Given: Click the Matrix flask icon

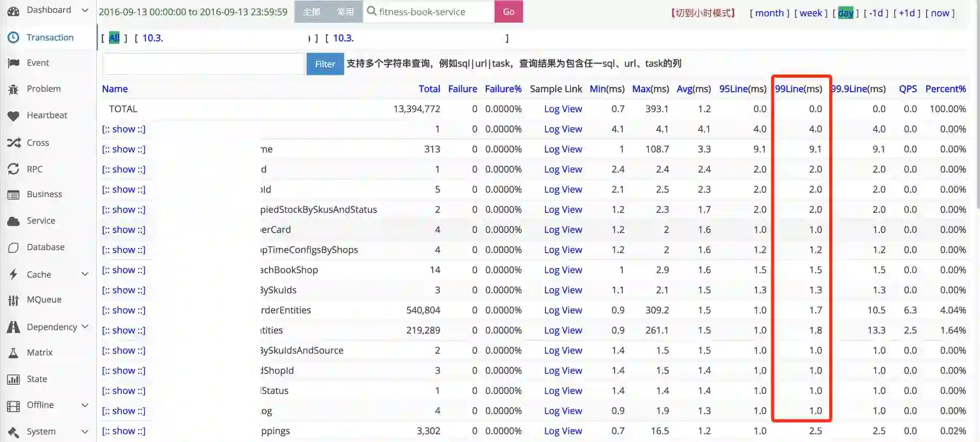Looking at the screenshot, I should point(13,353).
